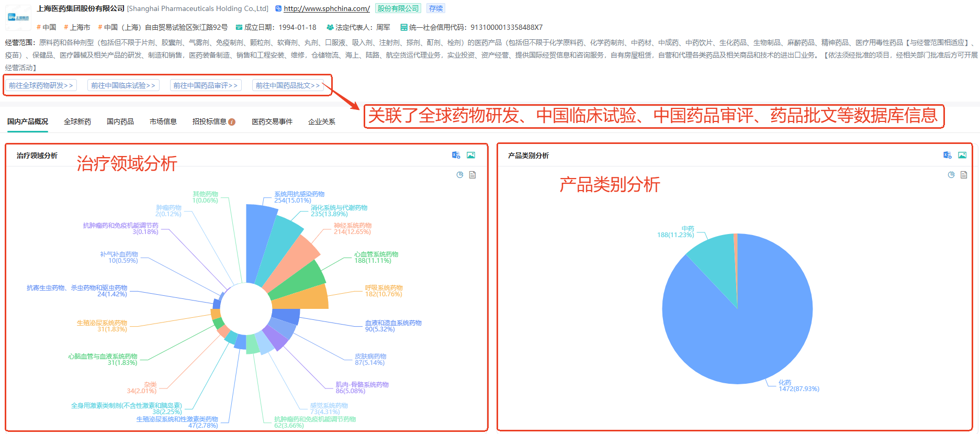Image resolution: width=980 pixels, height=434 pixels.
Task: Jump to 前往中国药品批文>> database
Action: (x=288, y=85)
